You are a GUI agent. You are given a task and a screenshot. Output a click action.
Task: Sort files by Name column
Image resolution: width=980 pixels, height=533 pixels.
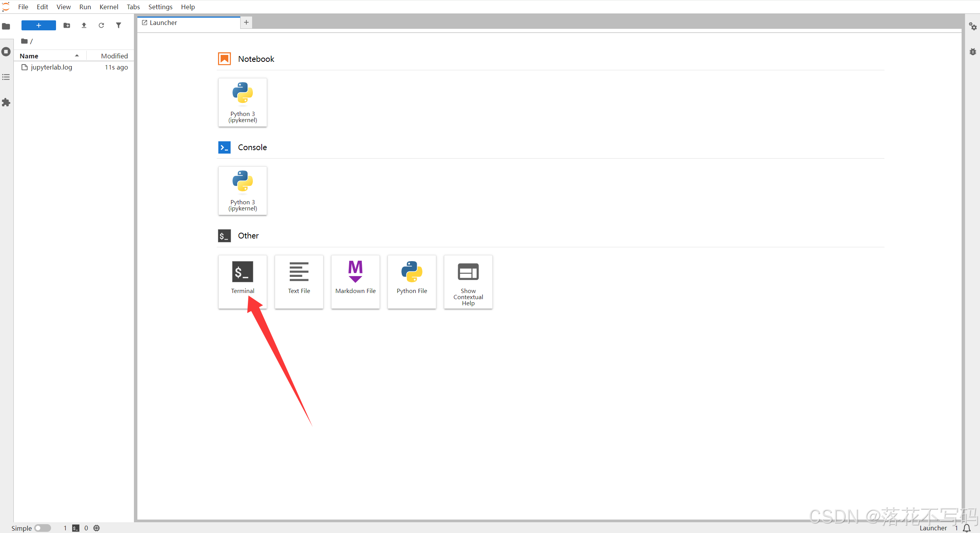29,56
